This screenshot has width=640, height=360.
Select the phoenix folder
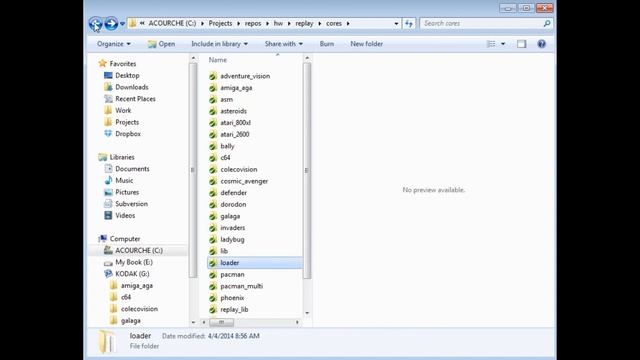click(x=232, y=298)
